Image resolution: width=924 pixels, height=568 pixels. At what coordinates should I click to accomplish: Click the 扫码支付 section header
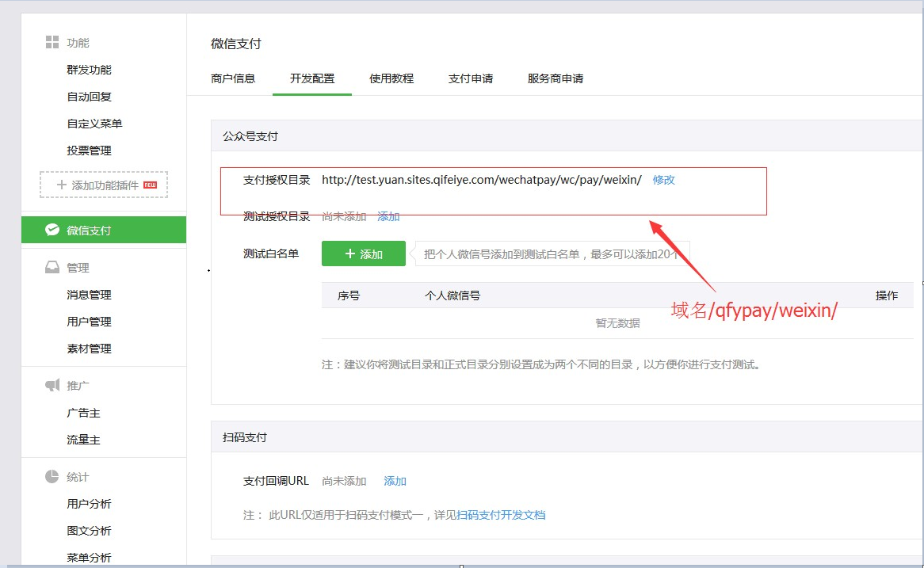point(245,437)
